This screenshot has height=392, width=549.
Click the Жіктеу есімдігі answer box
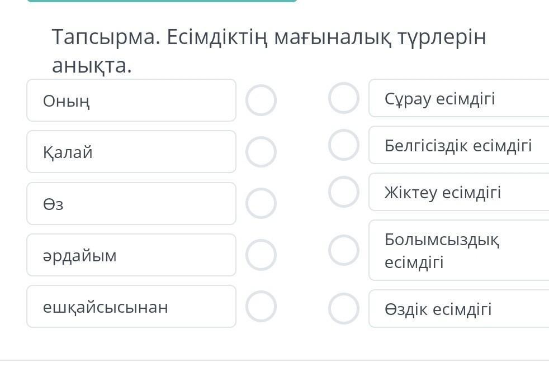tap(458, 192)
